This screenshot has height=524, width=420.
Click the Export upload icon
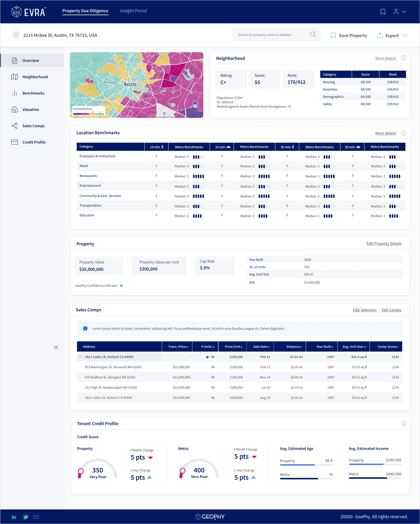380,35
